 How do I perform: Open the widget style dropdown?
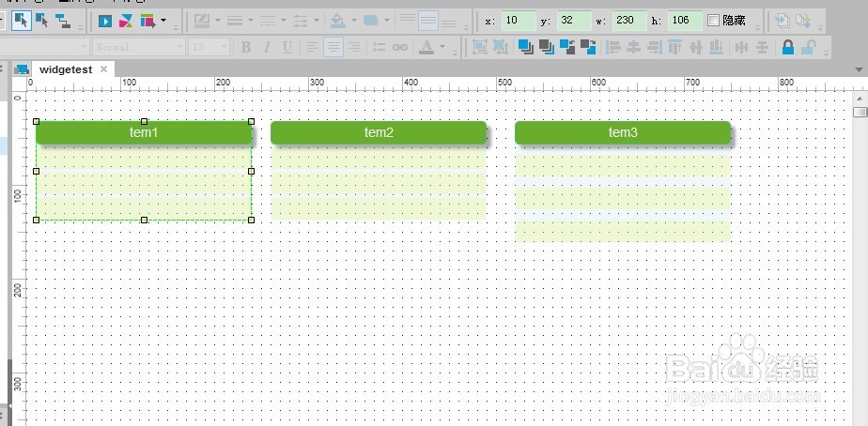pos(44,47)
